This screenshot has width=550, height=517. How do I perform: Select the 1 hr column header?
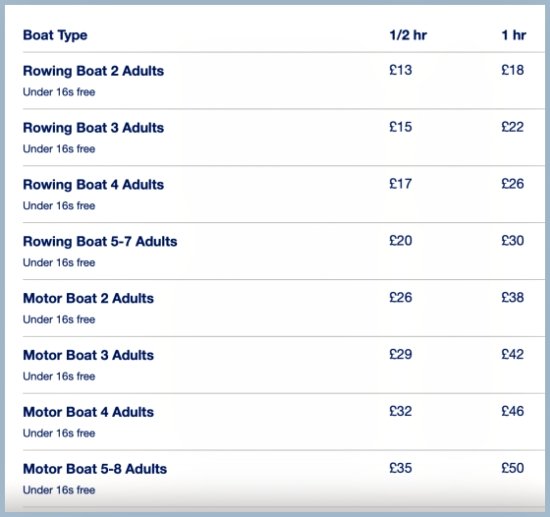514,35
